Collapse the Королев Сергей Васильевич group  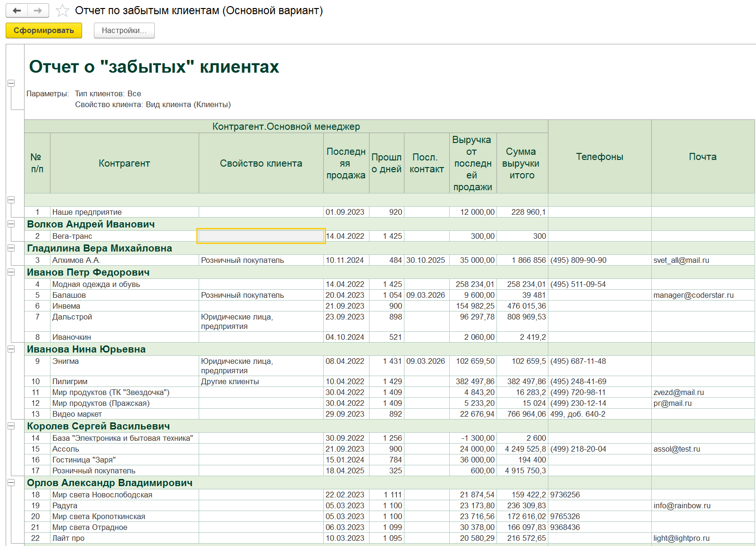[x=11, y=426]
